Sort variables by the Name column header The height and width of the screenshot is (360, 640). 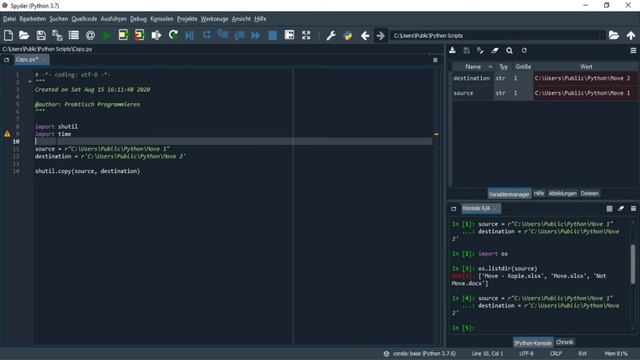point(473,67)
